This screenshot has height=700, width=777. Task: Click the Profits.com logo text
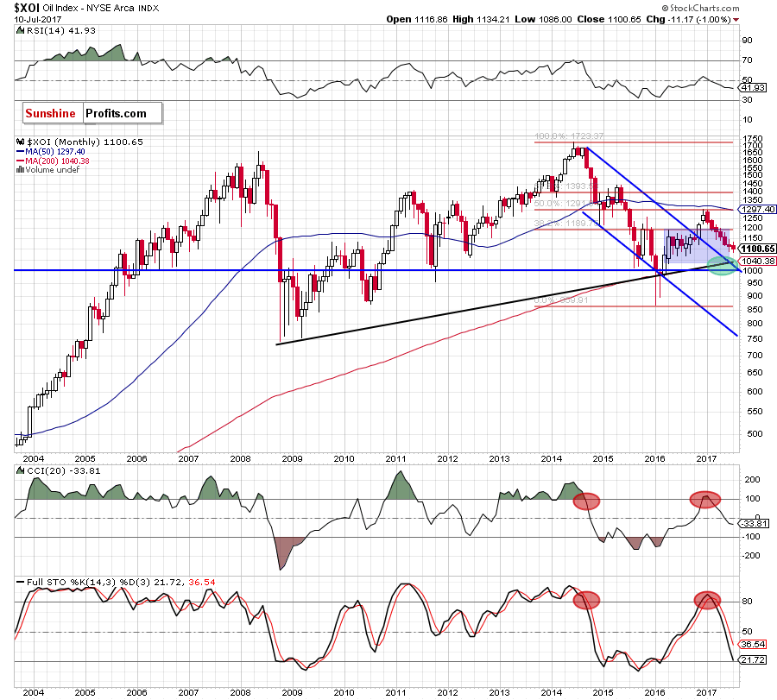click(x=116, y=113)
